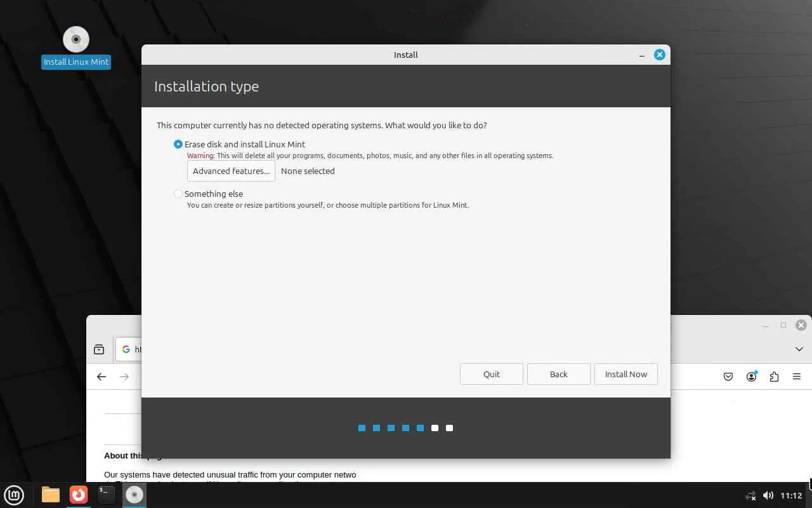The width and height of the screenshot is (812, 508).
Task: Click the partitions description under Something else
Action: click(x=328, y=205)
